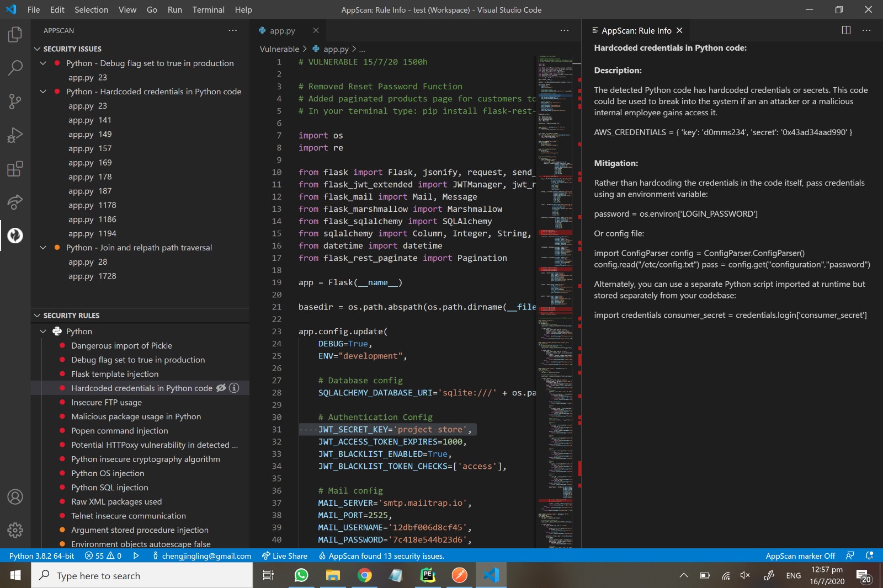Click AppScan found 13 security issues

[381, 556]
